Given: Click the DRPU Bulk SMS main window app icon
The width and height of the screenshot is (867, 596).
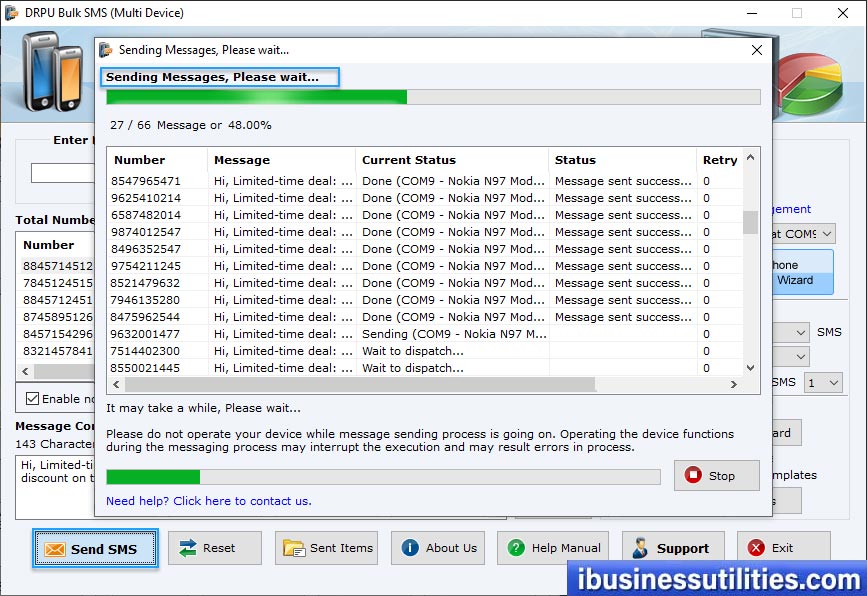Looking at the screenshot, I should [11, 13].
